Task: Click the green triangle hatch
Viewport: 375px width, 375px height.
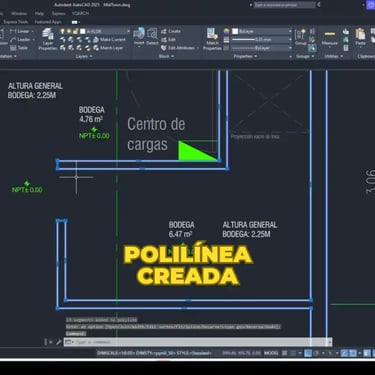Action: click(x=194, y=154)
